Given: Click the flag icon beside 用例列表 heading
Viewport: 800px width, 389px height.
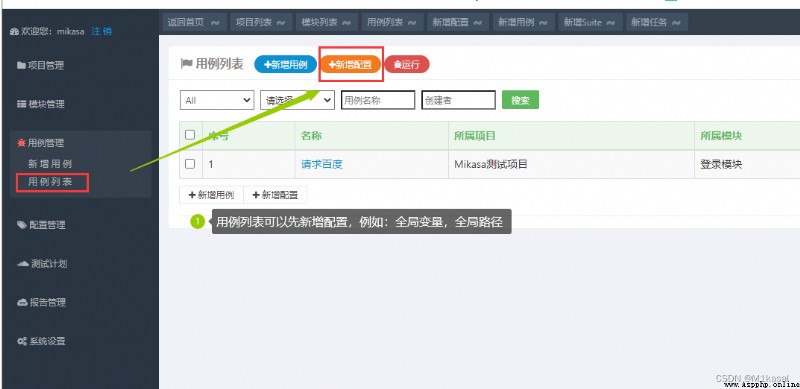Looking at the screenshot, I should pos(187,64).
